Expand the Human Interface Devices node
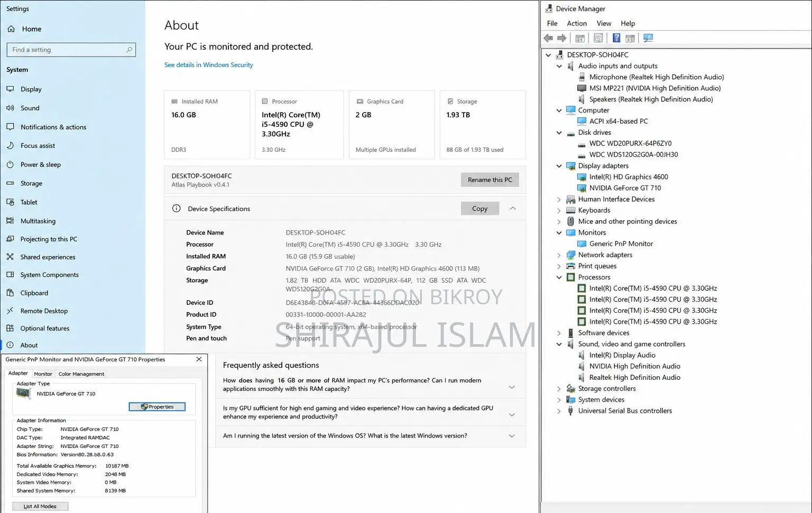The image size is (812, 513). [559, 199]
